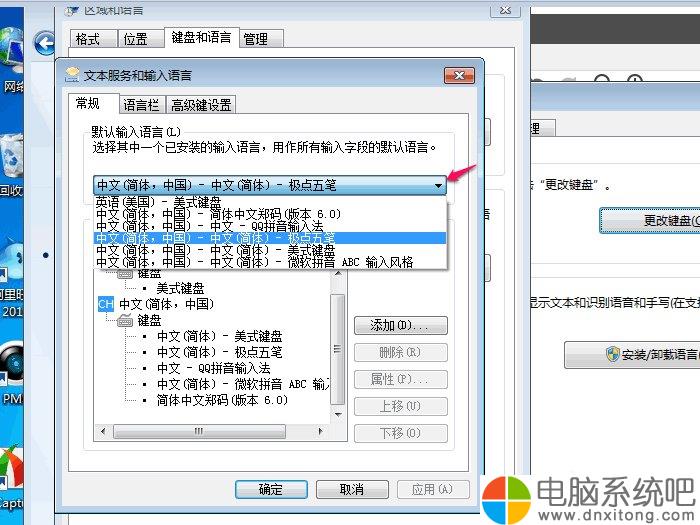Select 中文(简体) - 美式键盘 in installed services
The image size is (700, 525).
[220, 336]
